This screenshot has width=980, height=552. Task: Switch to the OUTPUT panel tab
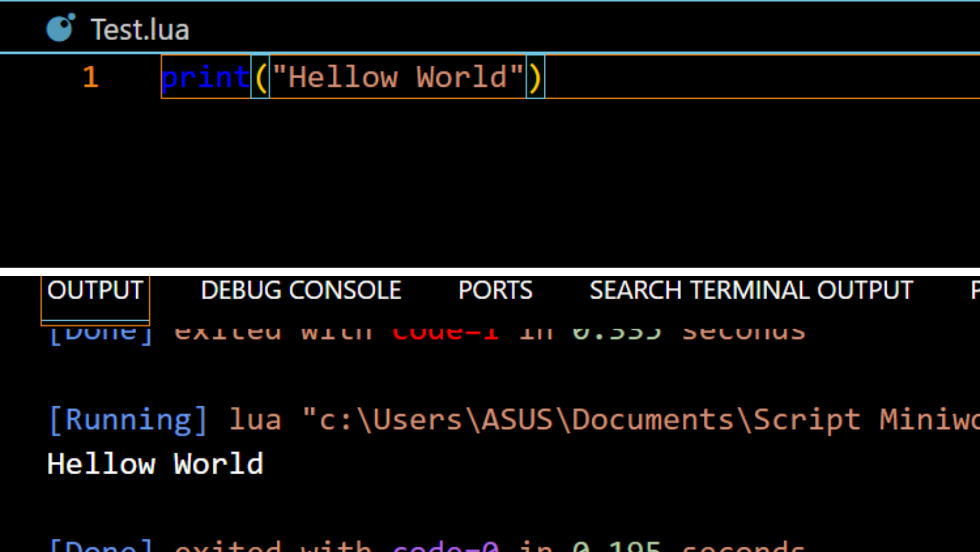point(95,290)
